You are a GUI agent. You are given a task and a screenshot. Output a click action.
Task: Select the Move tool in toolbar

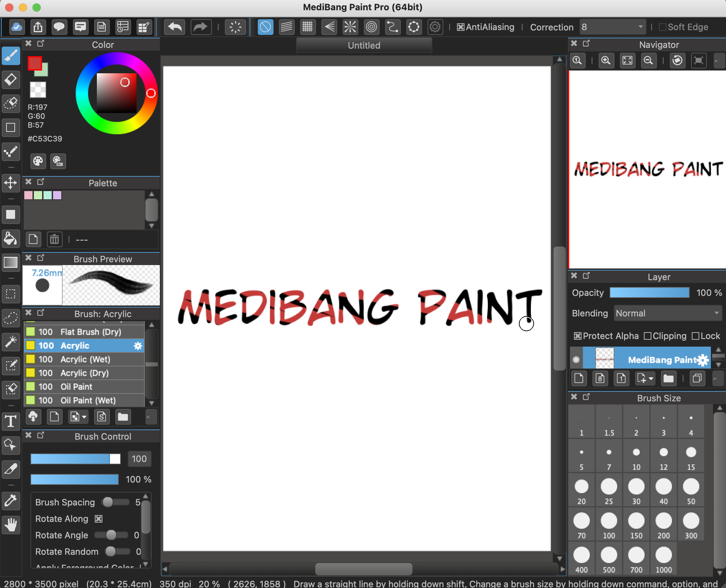[10, 184]
